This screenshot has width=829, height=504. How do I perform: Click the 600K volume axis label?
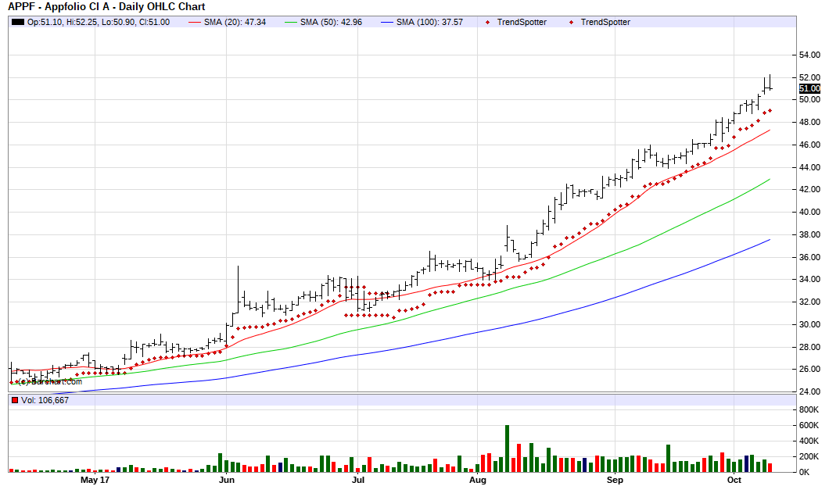[809, 425]
